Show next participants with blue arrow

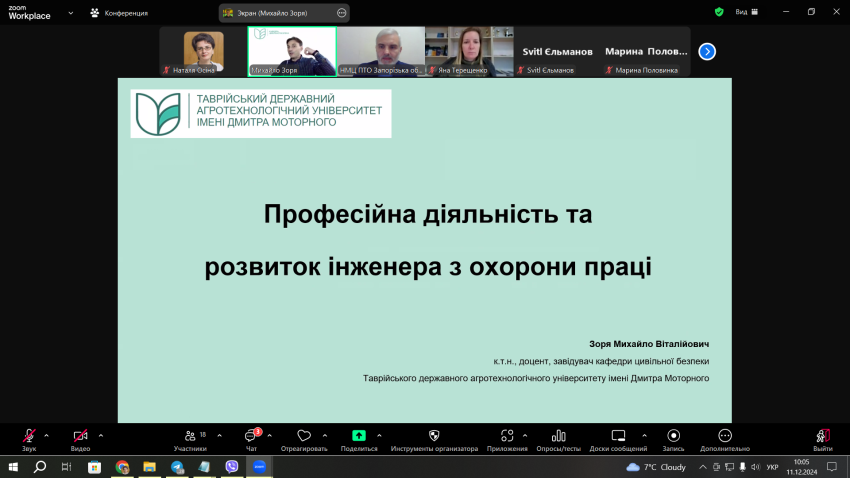click(707, 51)
